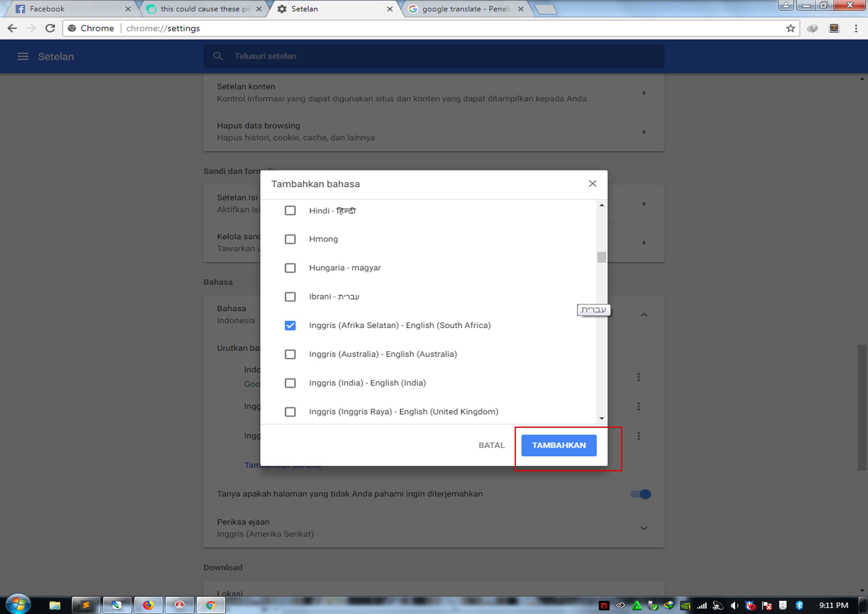The height and width of the screenshot is (614, 868).
Task: Bookmark this page with the star icon
Action: click(790, 28)
